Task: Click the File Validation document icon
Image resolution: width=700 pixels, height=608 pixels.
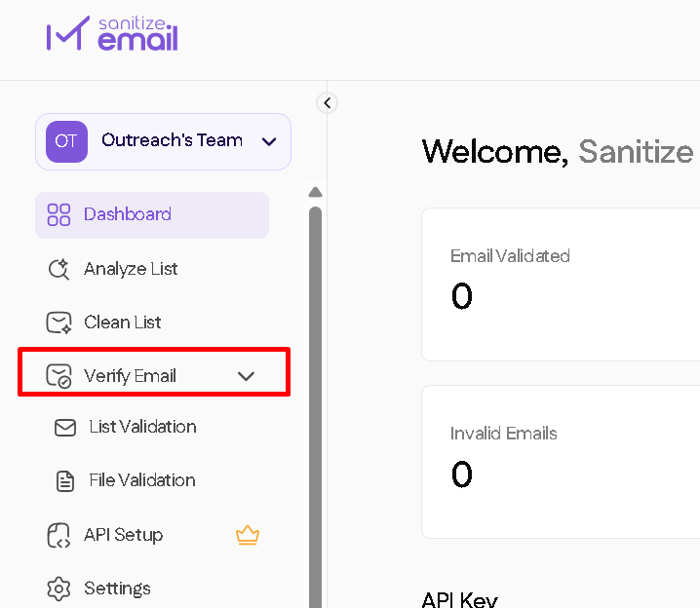Action: (65, 480)
